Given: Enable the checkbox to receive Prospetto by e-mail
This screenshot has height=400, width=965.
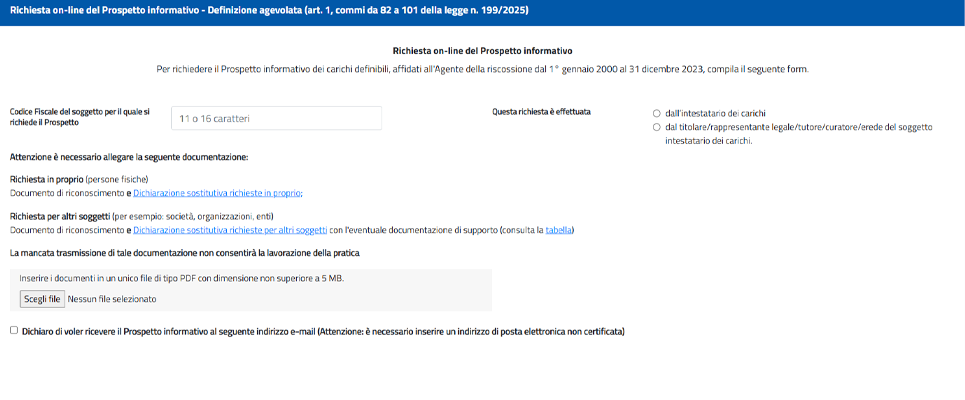Looking at the screenshot, I should tap(14, 330).
